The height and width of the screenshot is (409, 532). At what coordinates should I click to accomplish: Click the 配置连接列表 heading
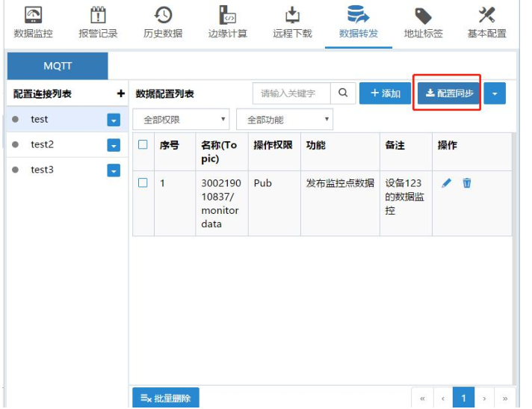point(43,93)
